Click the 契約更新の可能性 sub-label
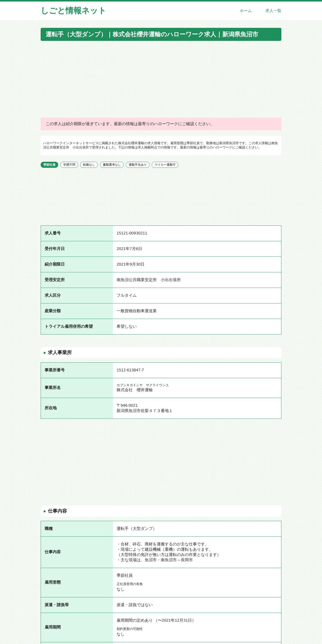322x644 pixels. pos(130,629)
